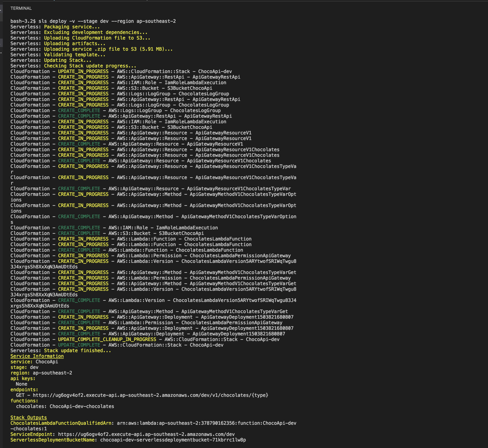Click 'Updating Stack...' line

pyautogui.click(x=51, y=60)
